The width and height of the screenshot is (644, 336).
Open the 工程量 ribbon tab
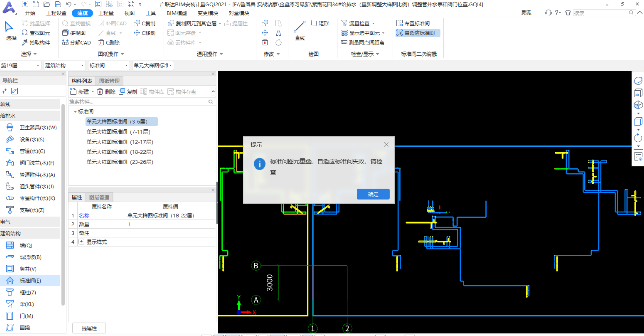106,13
